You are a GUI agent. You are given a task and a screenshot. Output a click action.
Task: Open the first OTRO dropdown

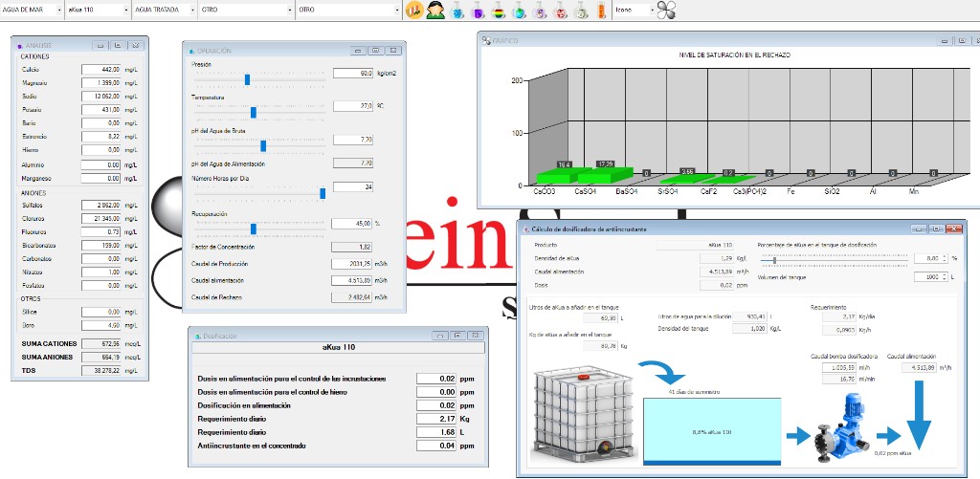pyautogui.click(x=248, y=10)
